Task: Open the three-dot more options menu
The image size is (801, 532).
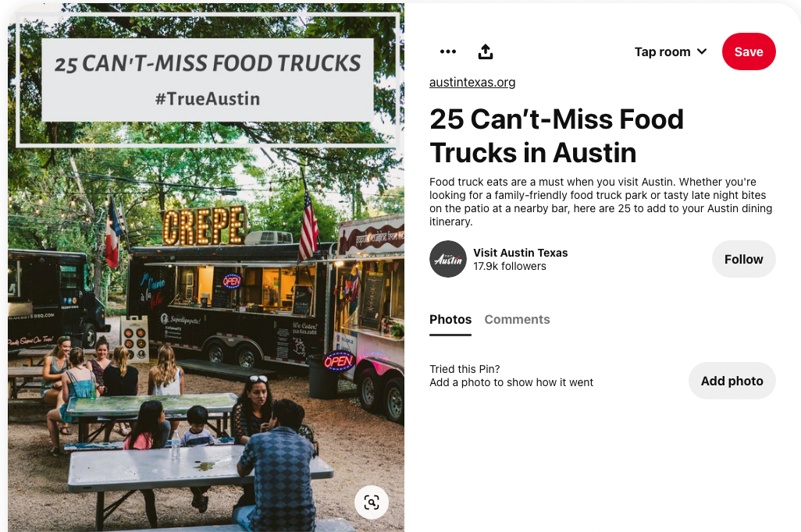Action: click(x=447, y=51)
